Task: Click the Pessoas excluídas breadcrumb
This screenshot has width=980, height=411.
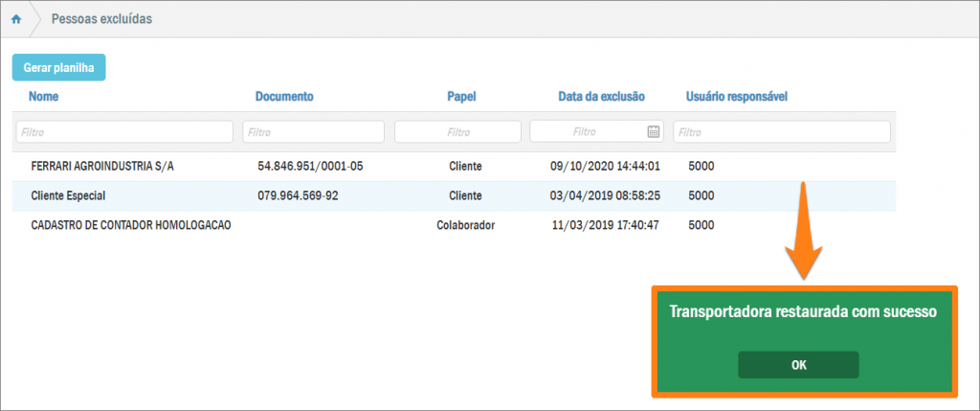Action: [x=100, y=19]
